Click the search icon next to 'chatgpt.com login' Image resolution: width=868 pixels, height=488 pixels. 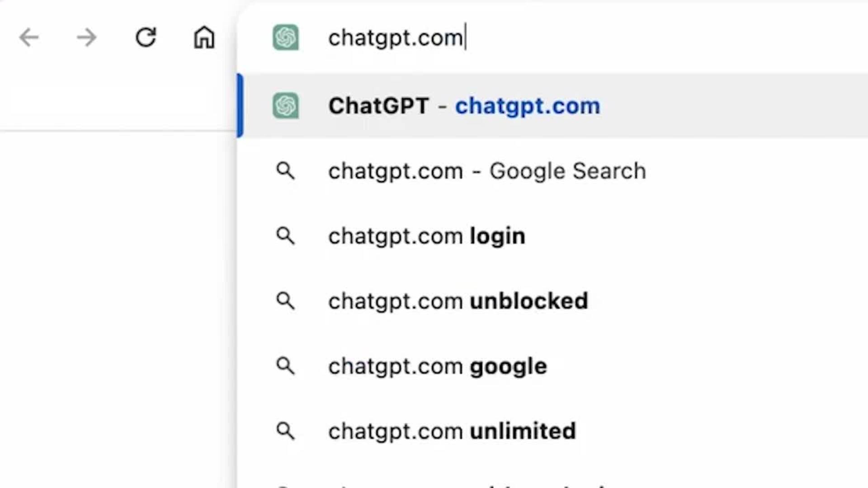point(286,236)
